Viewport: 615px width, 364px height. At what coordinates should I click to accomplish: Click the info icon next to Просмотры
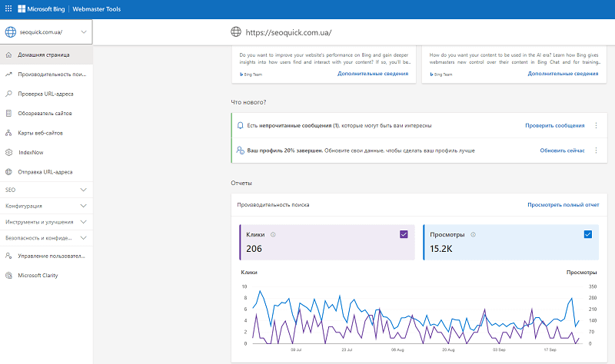pos(473,235)
